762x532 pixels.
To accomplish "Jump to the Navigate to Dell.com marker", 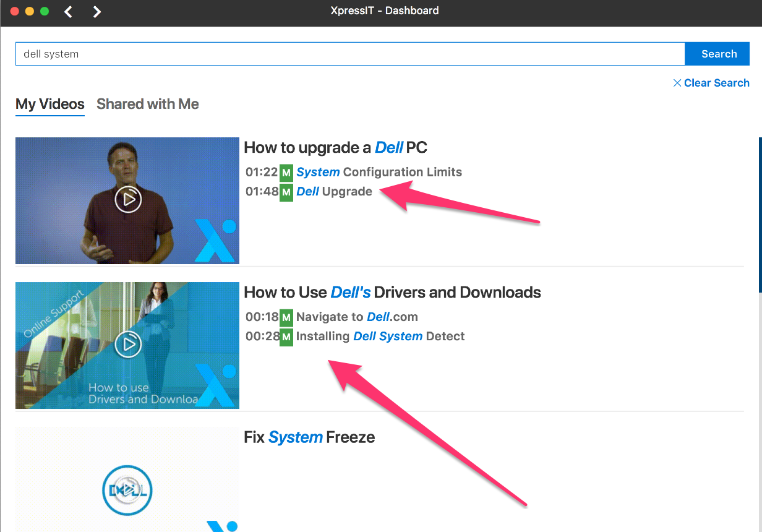I will point(357,317).
